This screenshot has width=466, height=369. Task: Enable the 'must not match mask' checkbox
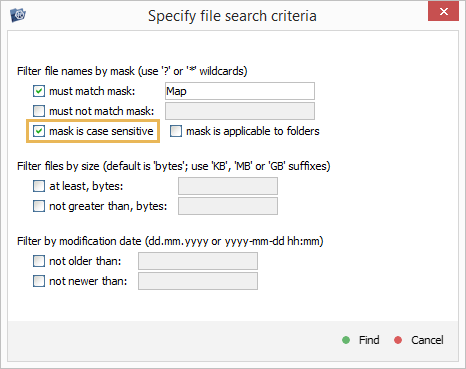click(39, 111)
